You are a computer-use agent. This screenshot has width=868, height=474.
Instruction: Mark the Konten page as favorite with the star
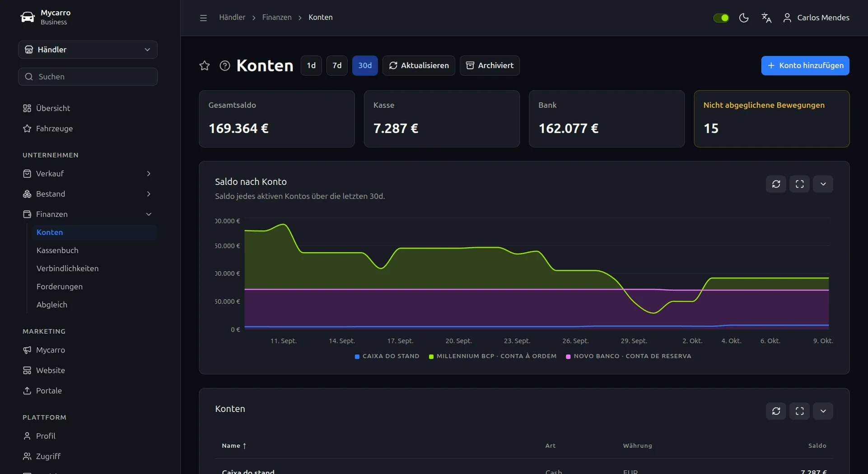tap(205, 66)
